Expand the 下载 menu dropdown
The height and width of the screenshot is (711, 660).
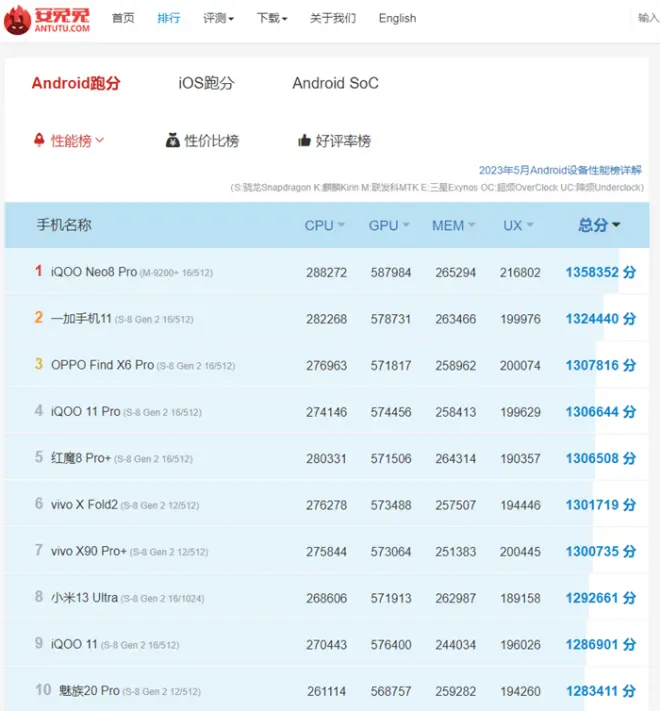272,18
